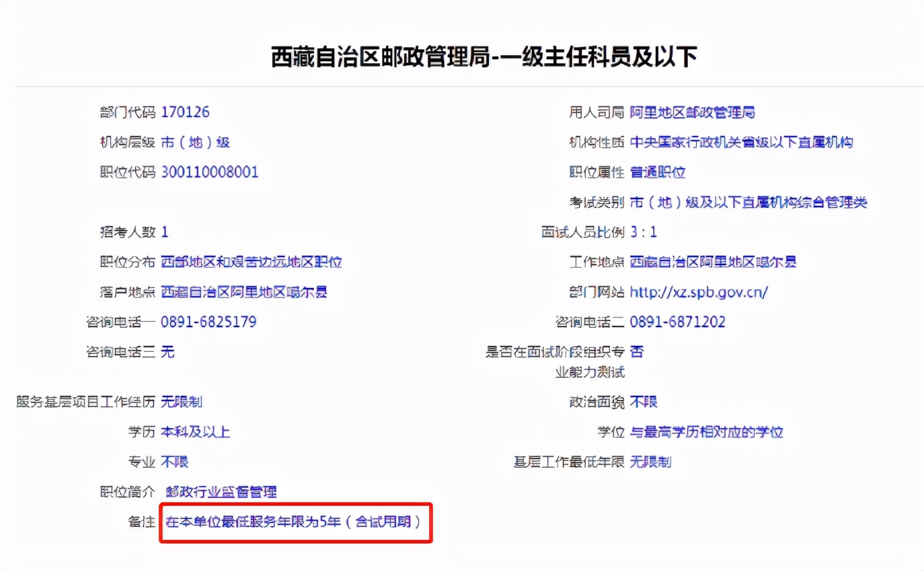The height and width of the screenshot is (572, 924).
Task: Click the recruitment number 1 link
Action: (164, 231)
